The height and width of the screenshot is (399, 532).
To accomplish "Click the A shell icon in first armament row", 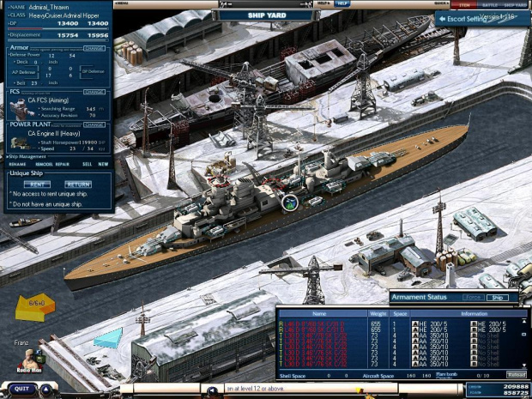I will tap(414, 323).
